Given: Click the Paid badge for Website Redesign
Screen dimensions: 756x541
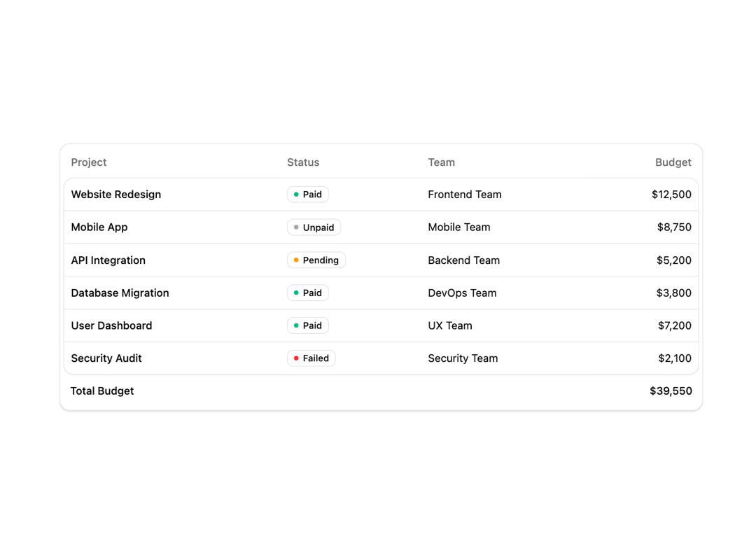Looking at the screenshot, I should [x=307, y=195].
